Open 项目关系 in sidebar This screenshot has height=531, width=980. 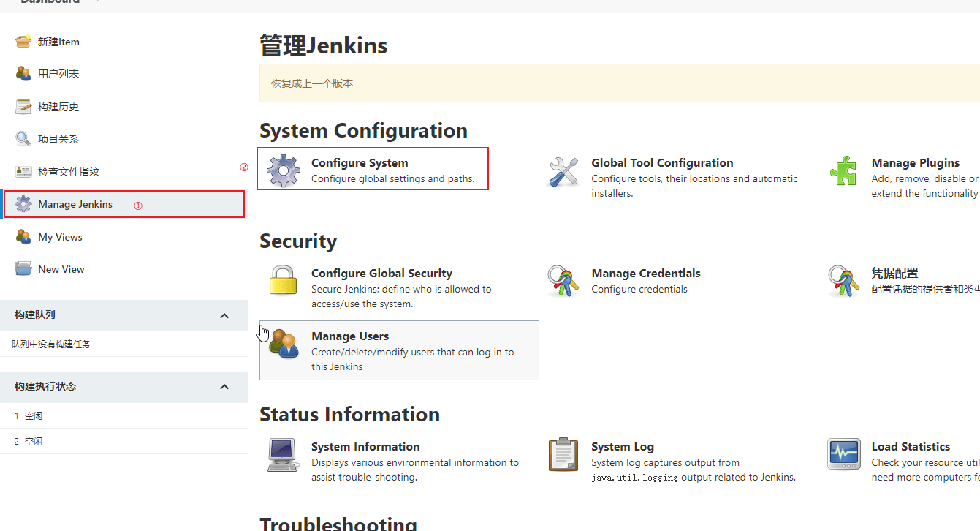(x=58, y=139)
